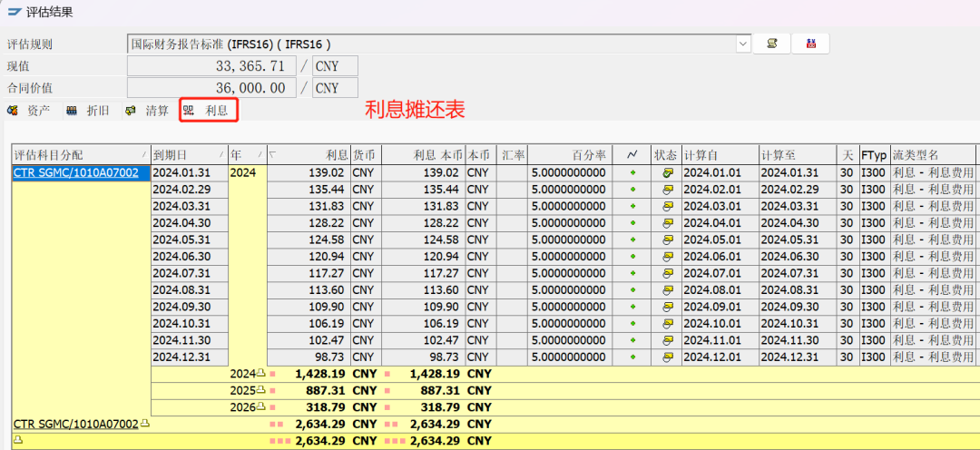Viewport: 980px width, 450px height.
Task: Click the FTyp column header
Action: [x=874, y=155]
